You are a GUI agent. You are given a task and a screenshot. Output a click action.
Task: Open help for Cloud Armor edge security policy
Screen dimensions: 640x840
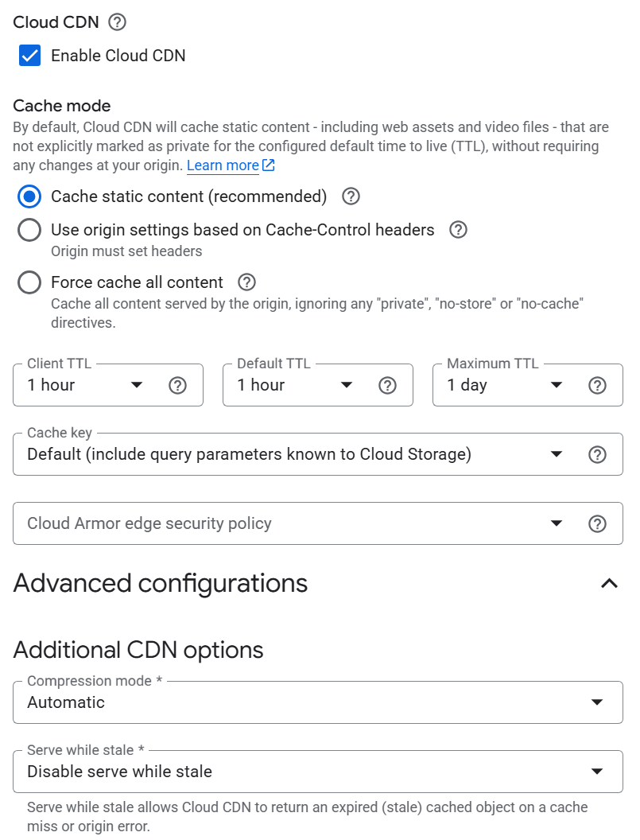pos(597,523)
